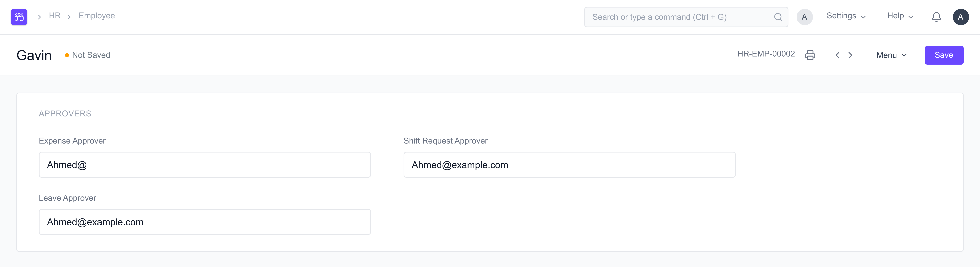Click the gray 'A' avatar icon
The image size is (980, 267).
805,17
